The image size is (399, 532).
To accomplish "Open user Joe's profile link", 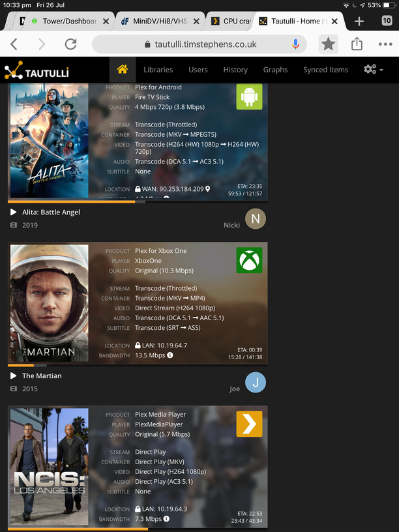I will coord(235,389).
